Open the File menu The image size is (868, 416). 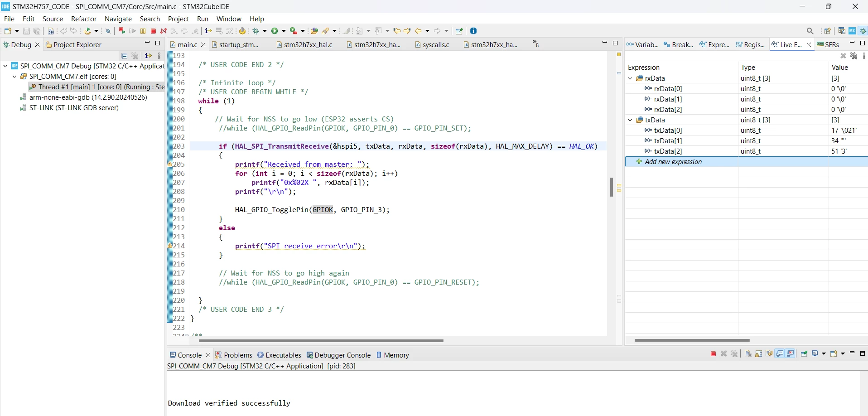[x=9, y=19]
